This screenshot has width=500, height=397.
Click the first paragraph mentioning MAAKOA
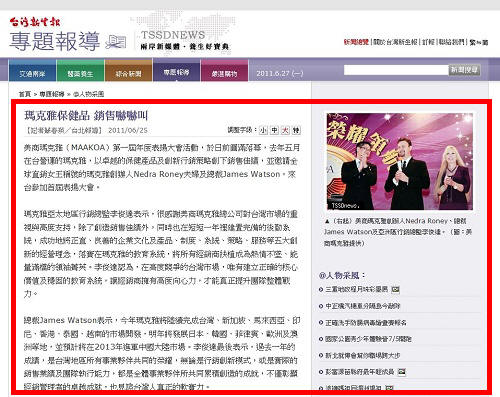click(162, 168)
